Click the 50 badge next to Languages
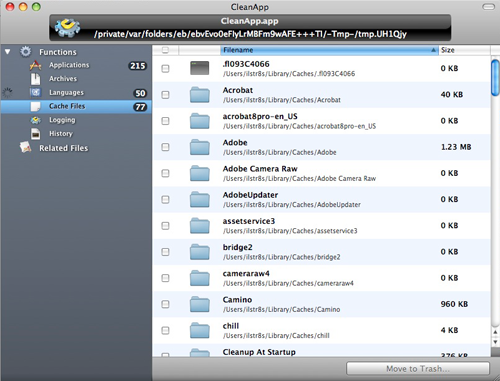 point(140,93)
